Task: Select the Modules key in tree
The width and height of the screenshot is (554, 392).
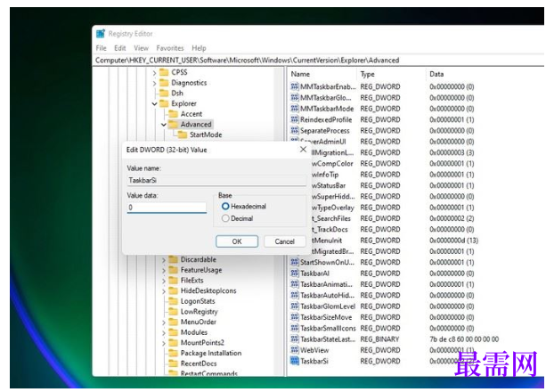Action: [194, 332]
